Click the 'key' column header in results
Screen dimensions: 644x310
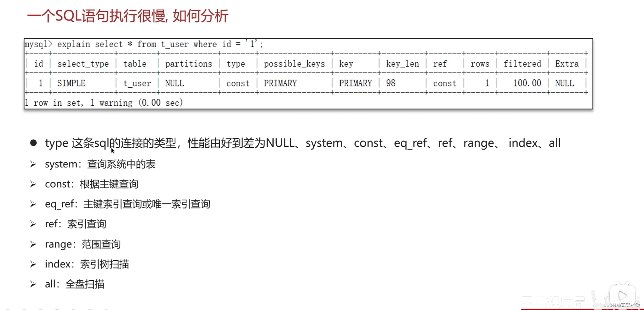tap(346, 64)
